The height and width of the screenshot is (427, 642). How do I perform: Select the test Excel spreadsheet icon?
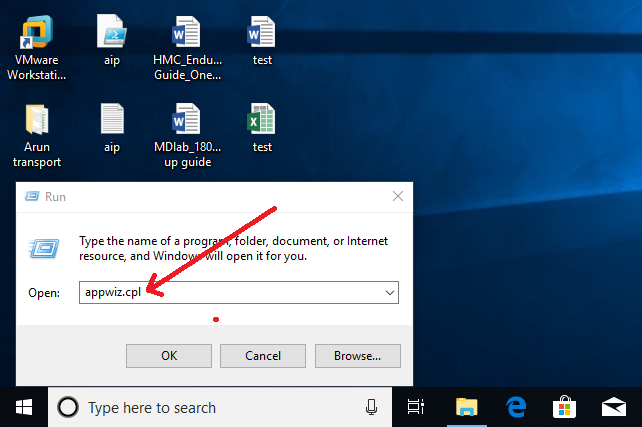tap(262, 128)
